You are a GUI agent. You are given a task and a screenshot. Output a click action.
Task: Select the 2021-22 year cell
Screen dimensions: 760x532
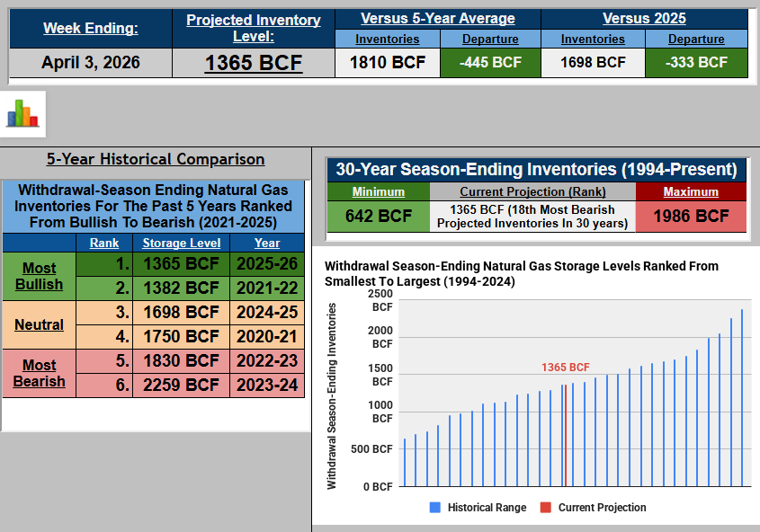click(267, 288)
